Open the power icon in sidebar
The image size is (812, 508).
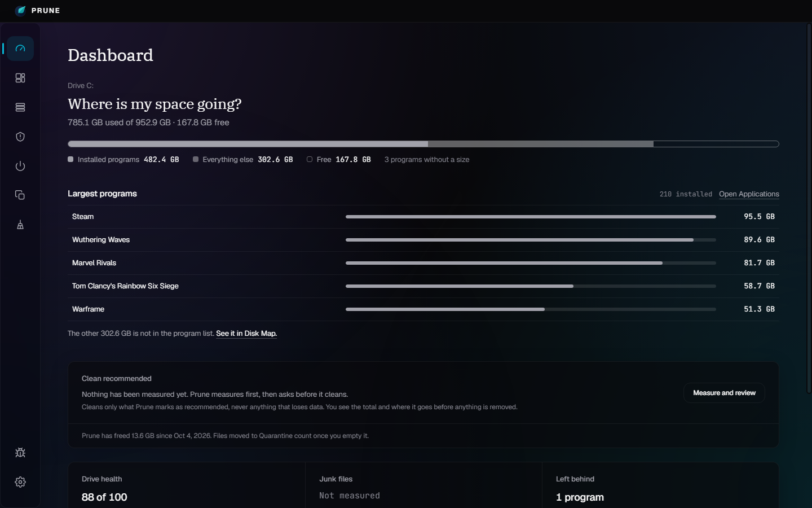[20, 166]
